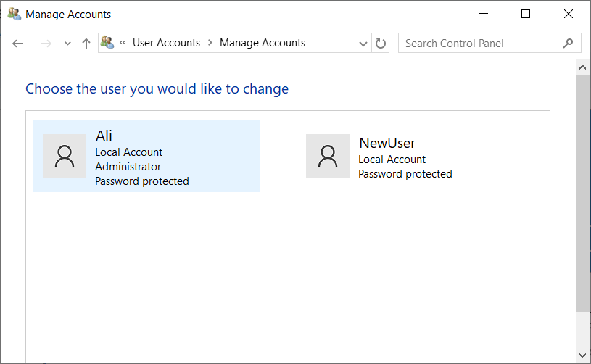This screenshot has width=591, height=364.
Task: Expand the chevron after User Accounts breadcrumb
Action: point(210,43)
